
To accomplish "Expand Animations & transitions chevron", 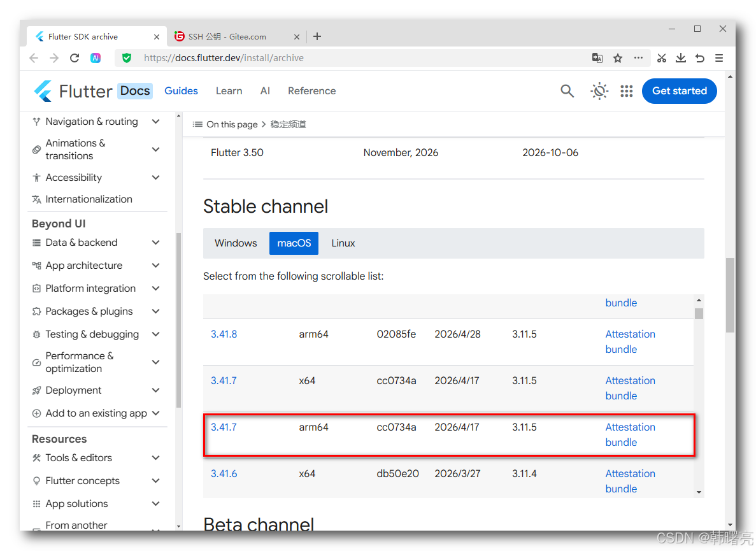I will [156, 150].
